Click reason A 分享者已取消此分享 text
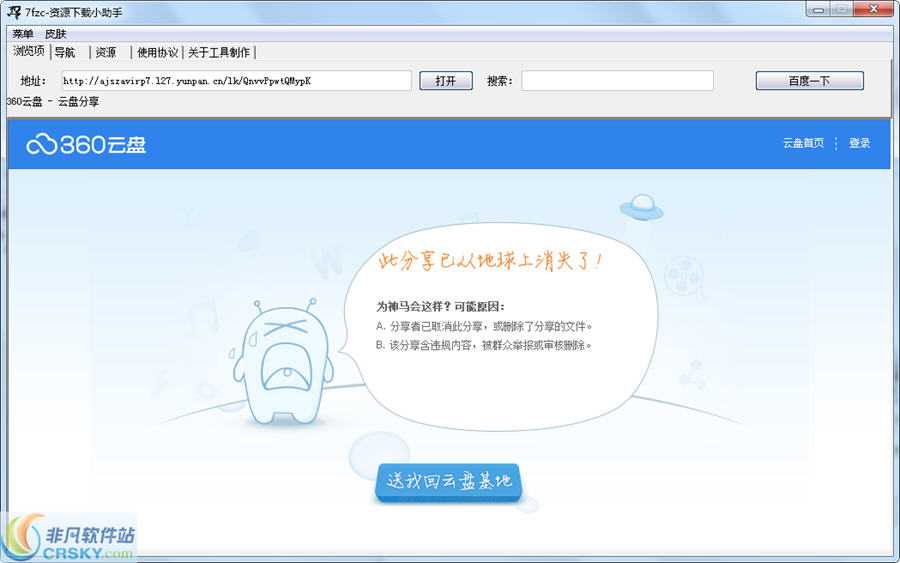 coord(484,326)
